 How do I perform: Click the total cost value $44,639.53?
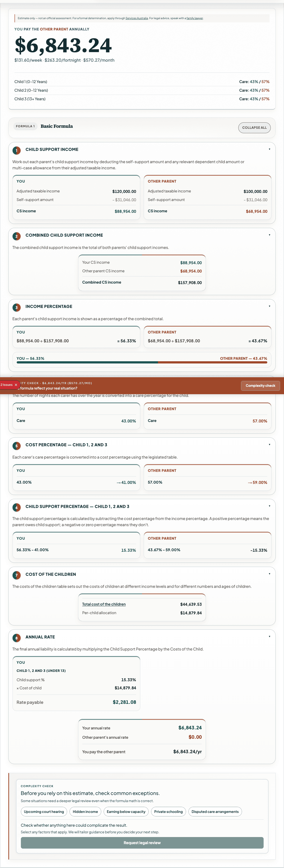(x=191, y=605)
